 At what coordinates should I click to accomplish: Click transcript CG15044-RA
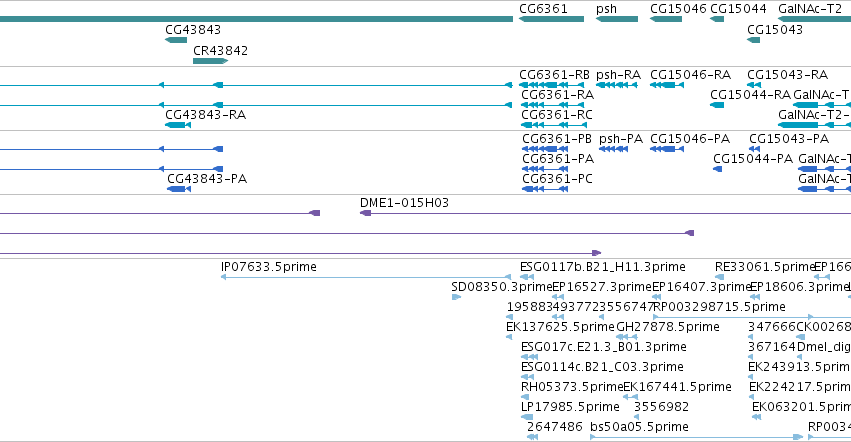click(x=751, y=95)
